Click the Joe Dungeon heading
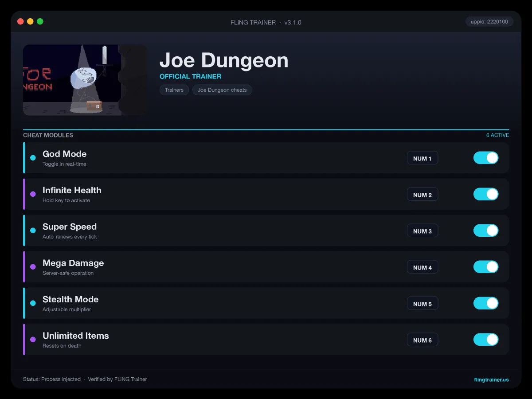This screenshot has width=532, height=399. 224,60
